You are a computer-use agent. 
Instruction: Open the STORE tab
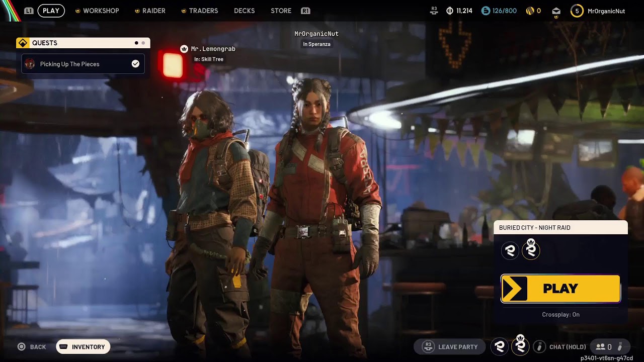[281, 11]
